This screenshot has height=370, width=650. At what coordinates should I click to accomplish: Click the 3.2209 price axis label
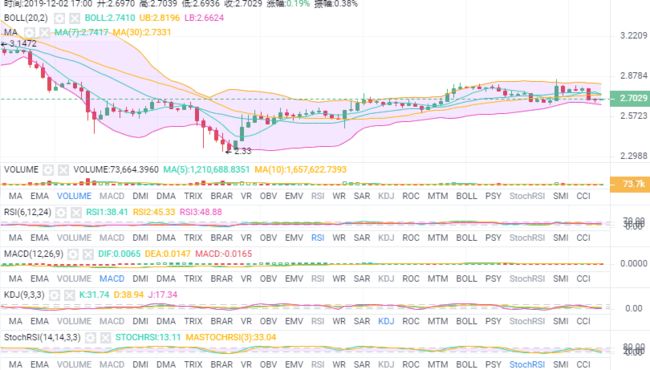pos(634,36)
